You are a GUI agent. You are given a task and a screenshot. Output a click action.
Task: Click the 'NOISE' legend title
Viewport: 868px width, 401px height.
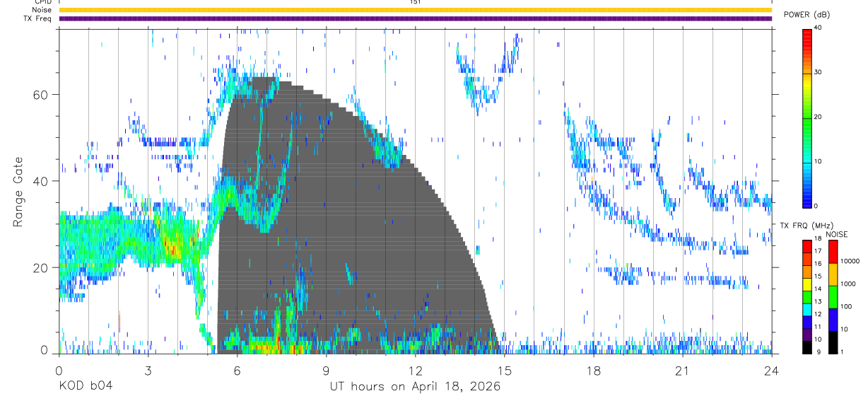837,234
